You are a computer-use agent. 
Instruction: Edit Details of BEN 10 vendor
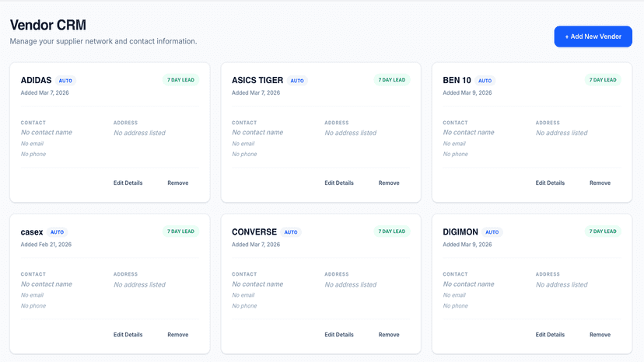(x=550, y=183)
